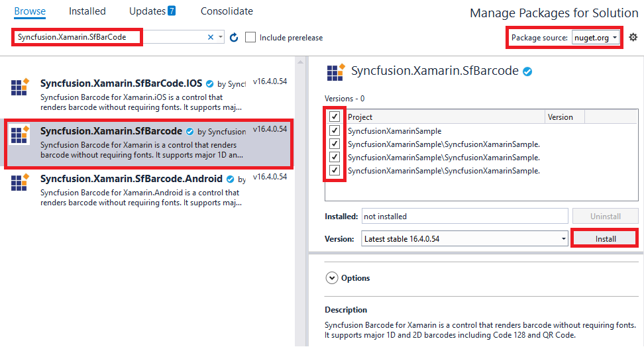Switch to the Consolidate tab
This screenshot has width=644, height=347.
click(x=227, y=11)
